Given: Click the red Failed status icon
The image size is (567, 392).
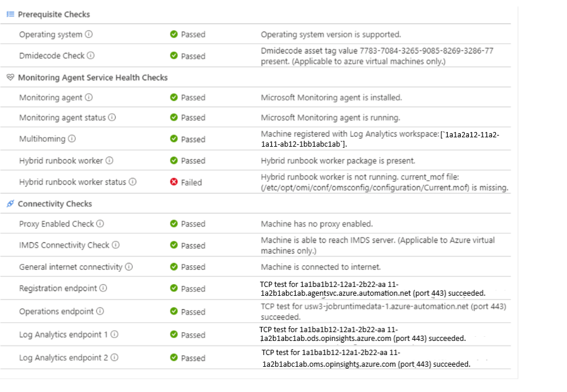Looking at the screenshot, I should (x=174, y=182).
